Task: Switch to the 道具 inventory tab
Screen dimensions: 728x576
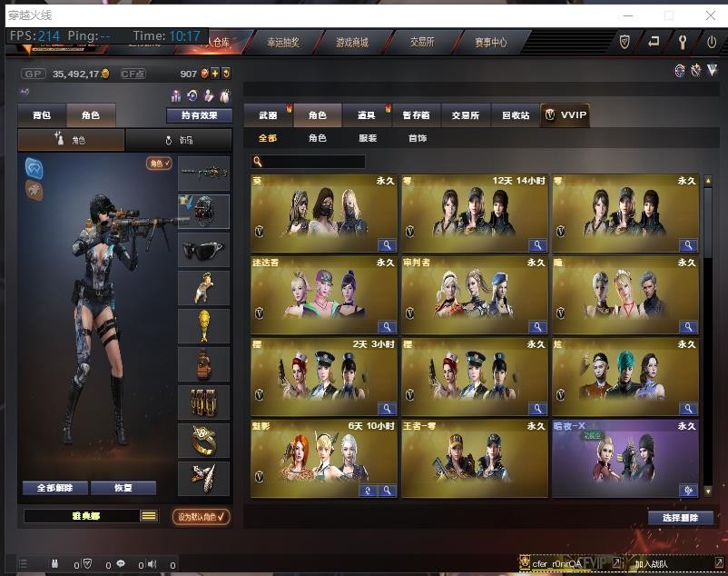Action: click(x=367, y=114)
